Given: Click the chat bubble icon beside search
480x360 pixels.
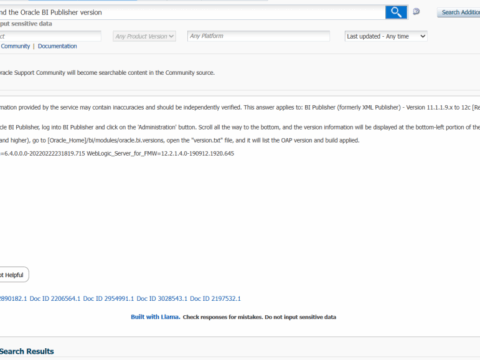Looking at the screenshot, I should point(416,12).
